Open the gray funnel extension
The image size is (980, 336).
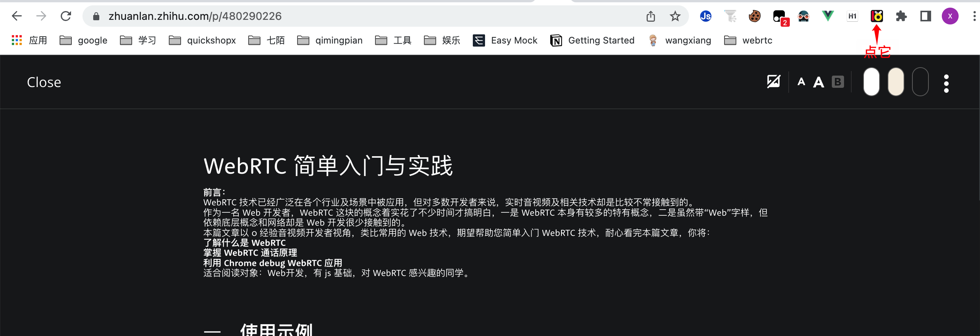(x=730, y=16)
